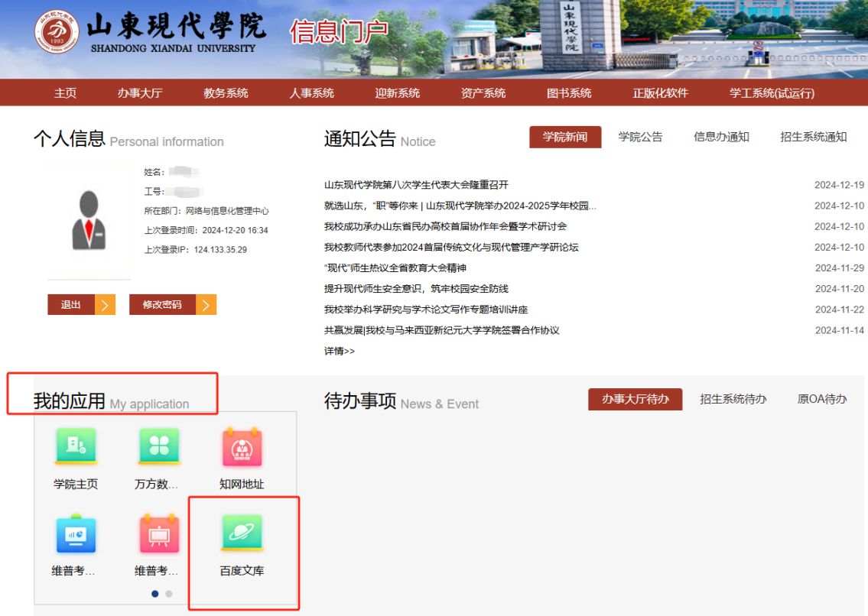Switch to the 学院新闻 notice tab
The width and height of the screenshot is (868, 616).
point(565,138)
